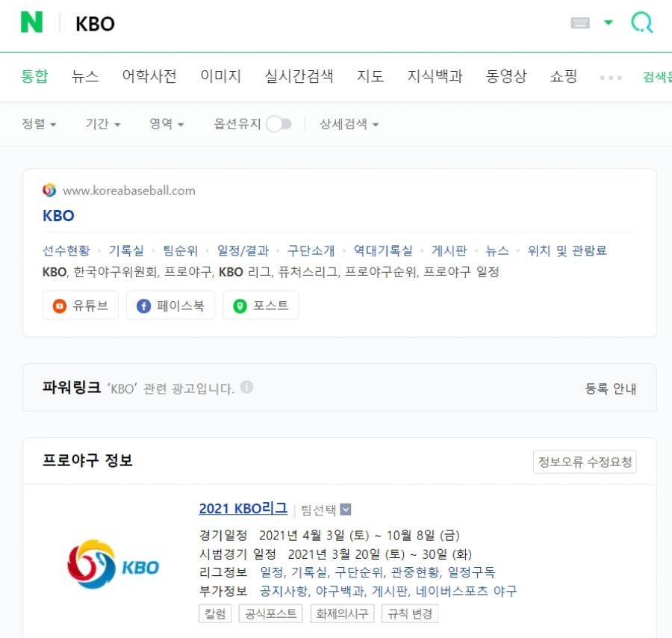Viewport: 672px width, 638px height.
Task: Open the virtual keyboard icon
Action: click(580, 23)
